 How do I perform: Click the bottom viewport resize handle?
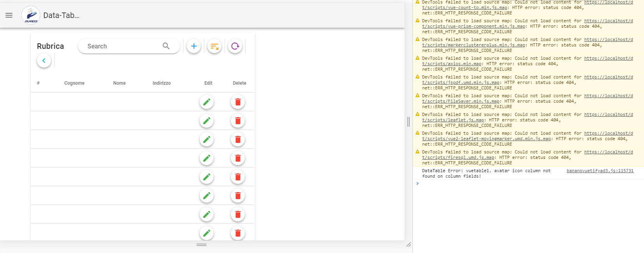[202, 245]
